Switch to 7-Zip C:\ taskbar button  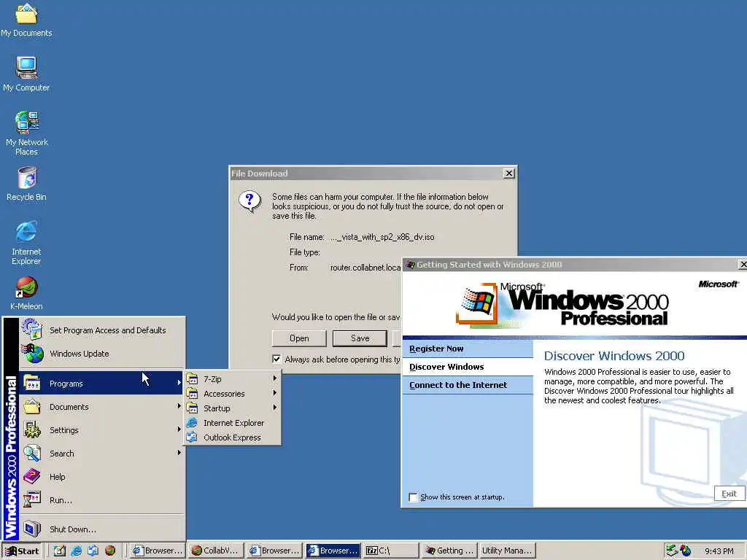(x=391, y=551)
